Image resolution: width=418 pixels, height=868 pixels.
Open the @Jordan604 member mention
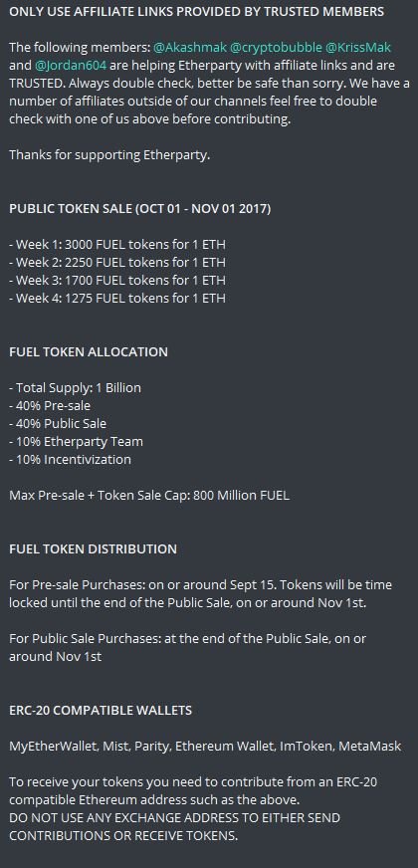(x=71, y=66)
